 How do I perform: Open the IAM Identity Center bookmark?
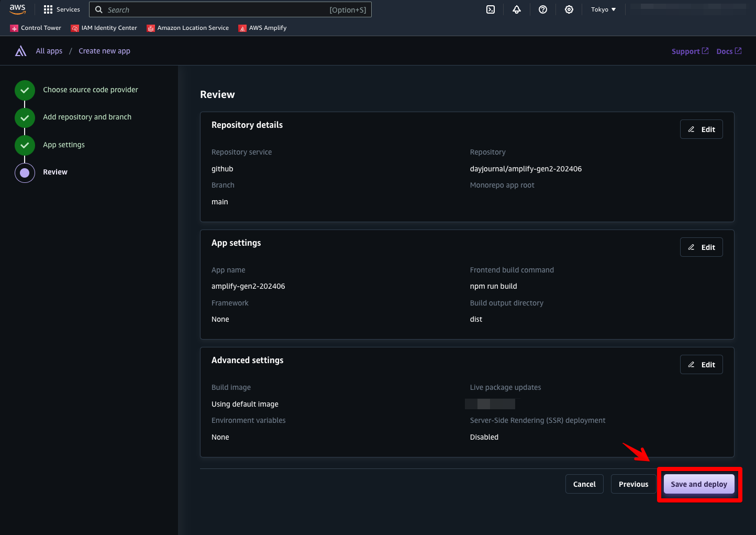(104, 28)
